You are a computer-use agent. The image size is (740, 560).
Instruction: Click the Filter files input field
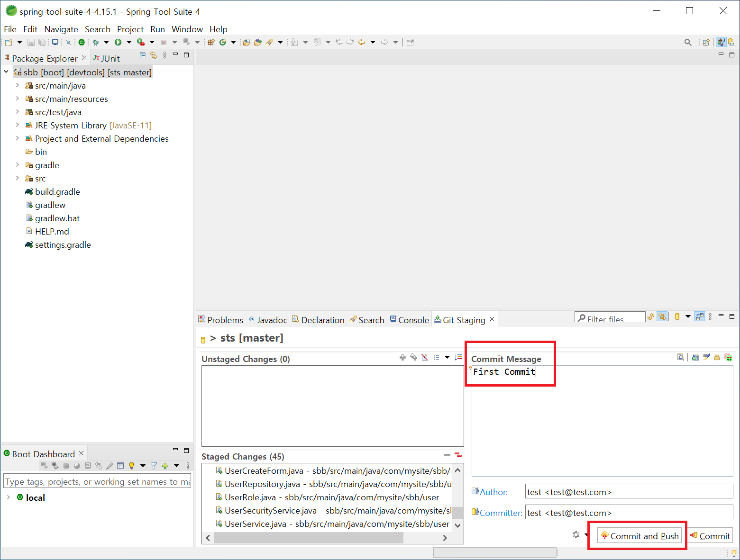point(610,317)
